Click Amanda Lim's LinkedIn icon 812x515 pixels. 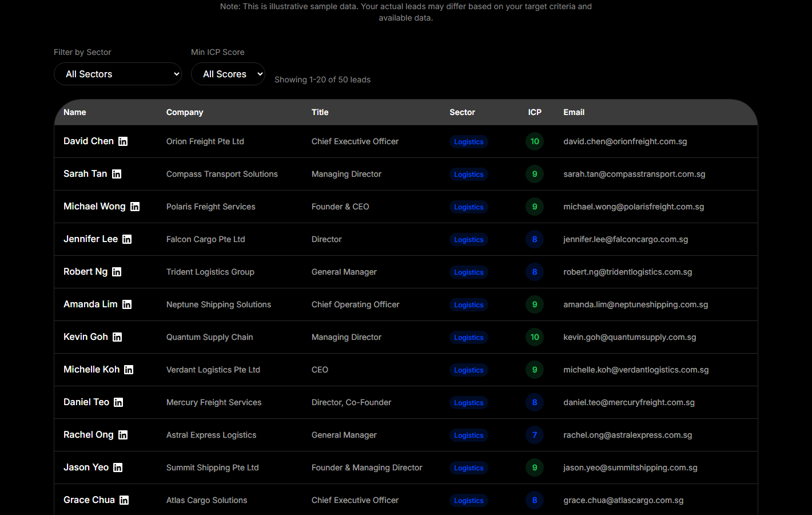click(x=127, y=304)
